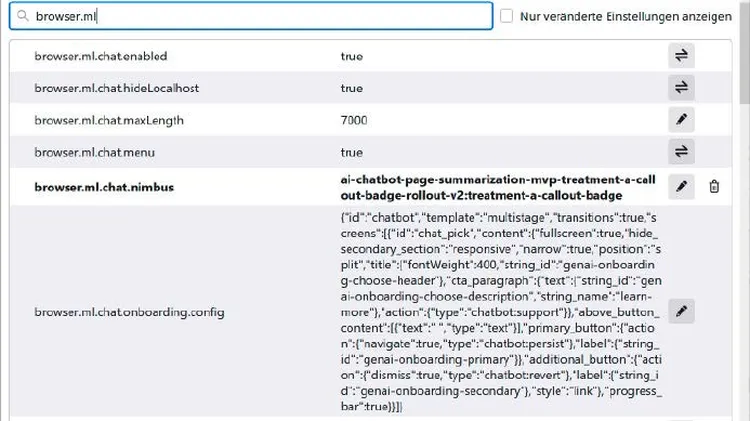Edit browser.ml.chat.maxLength with pencil icon
Viewport: 750px width, 421px height.
point(681,120)
